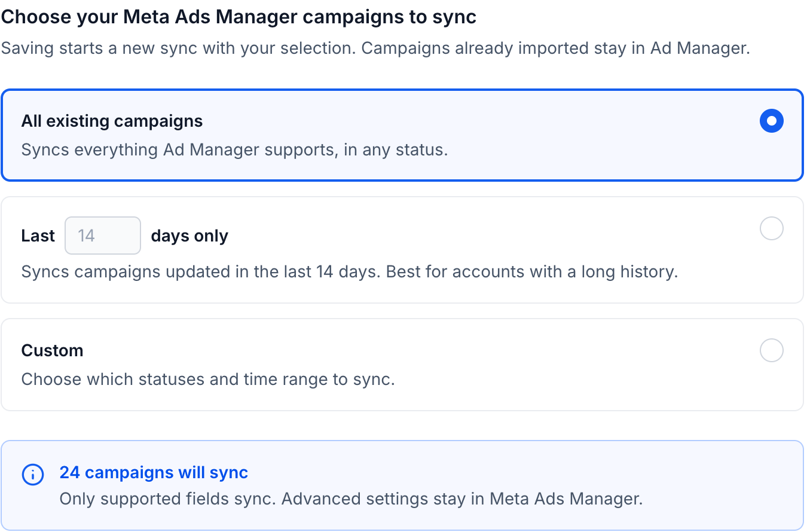Click the "24 campaigns will sync" text
This screenshot has height=532, width=807.
tap(154, 473)
